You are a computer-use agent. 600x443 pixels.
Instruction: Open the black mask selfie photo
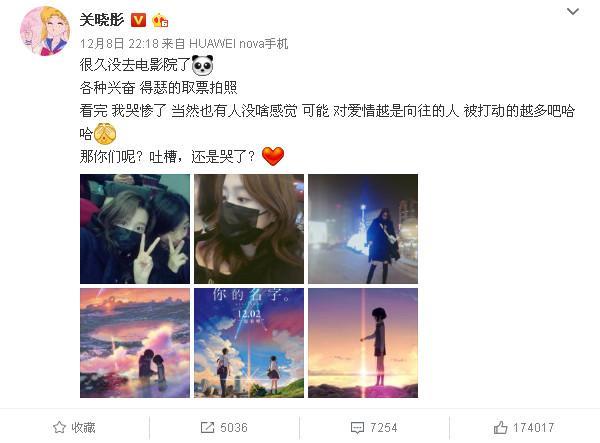(x=249, y=229)
